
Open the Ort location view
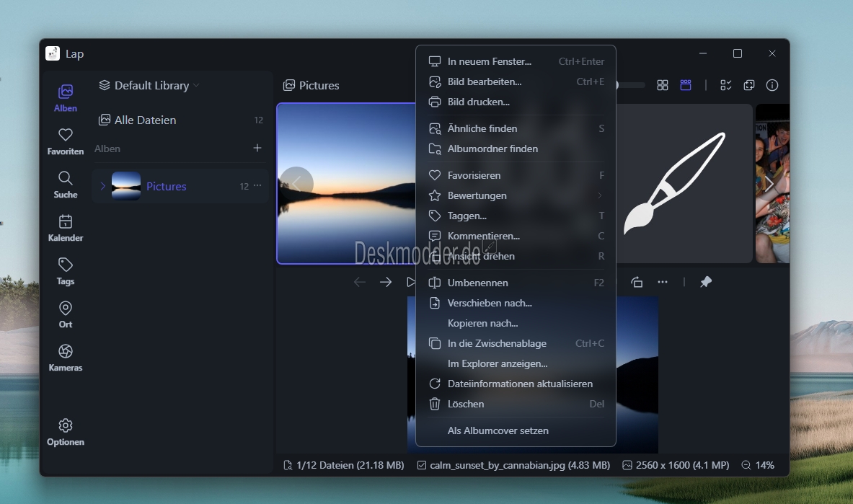click(66, 314)
